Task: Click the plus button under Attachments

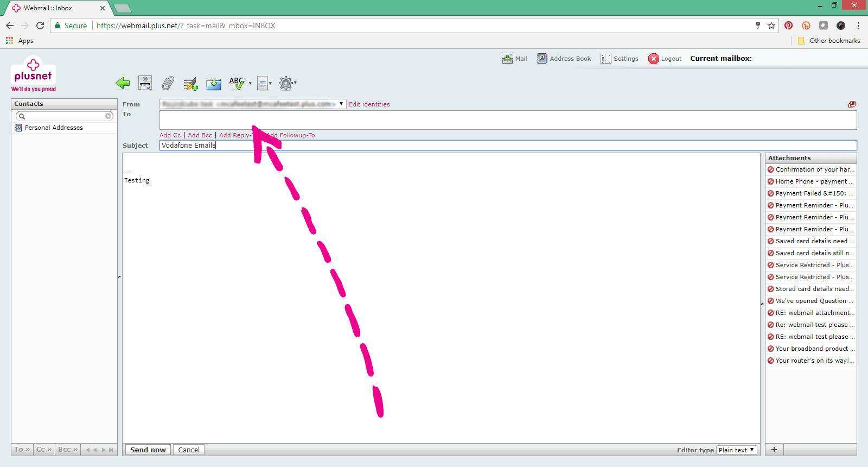Action: [x=774, y=450]
